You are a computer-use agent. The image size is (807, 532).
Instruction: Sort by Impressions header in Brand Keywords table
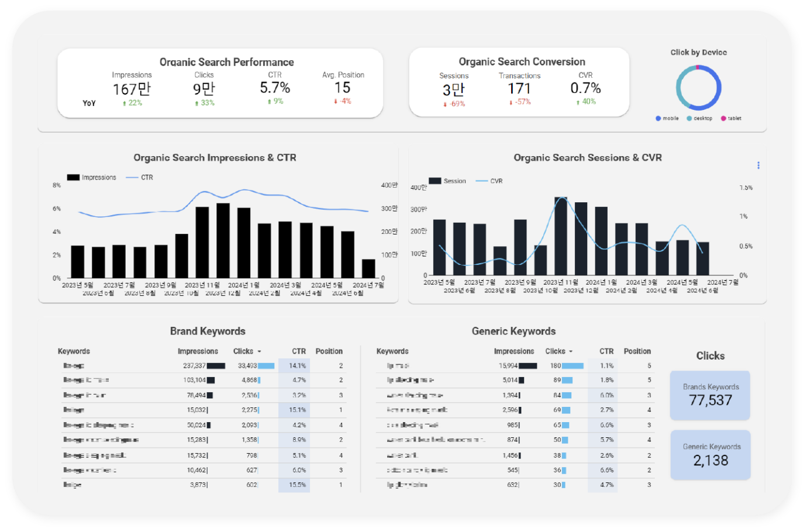pos(198,351)
